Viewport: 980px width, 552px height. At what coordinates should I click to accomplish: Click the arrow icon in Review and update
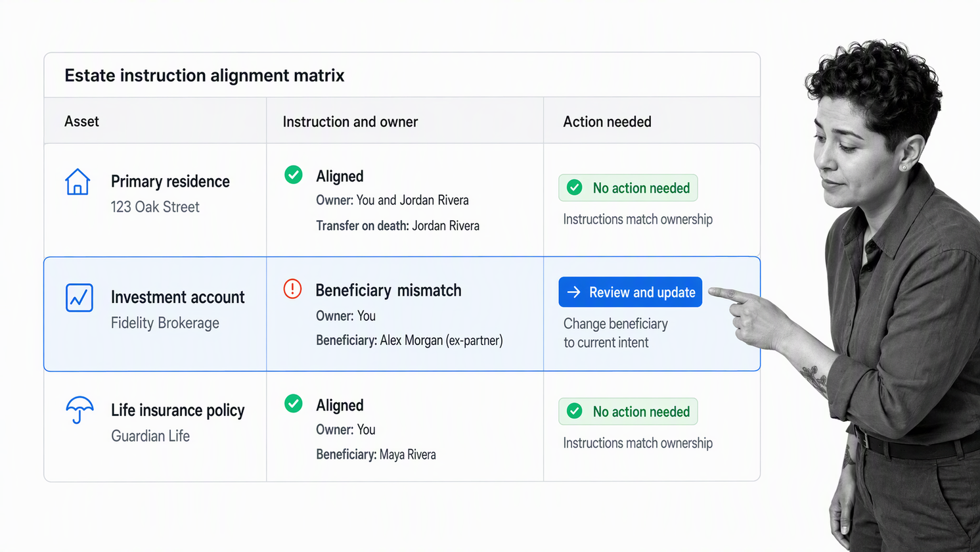coord(573,292)
